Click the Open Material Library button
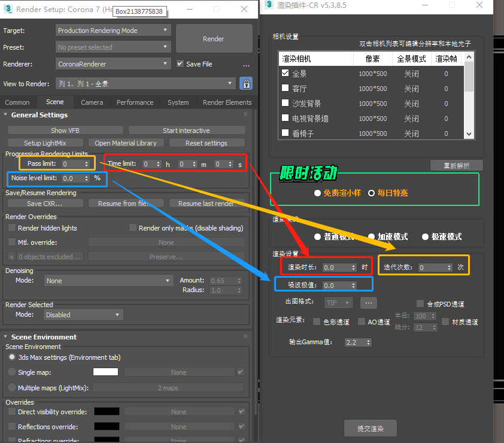The width and height of the screenshot is (504, 443). [x=126, y=143]
